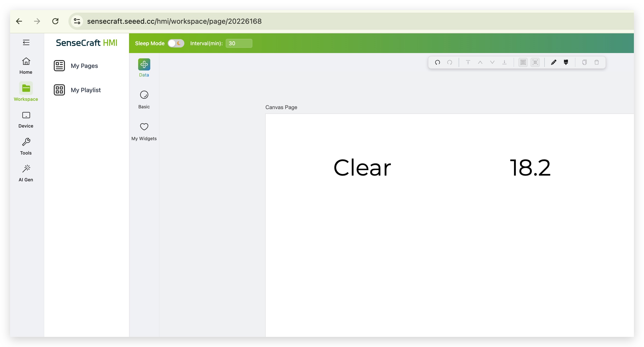Image resolution: width=644 pixels, height=347 pixels.
Task: Open AI Gen in sidebar
Action: click(26, 173)
